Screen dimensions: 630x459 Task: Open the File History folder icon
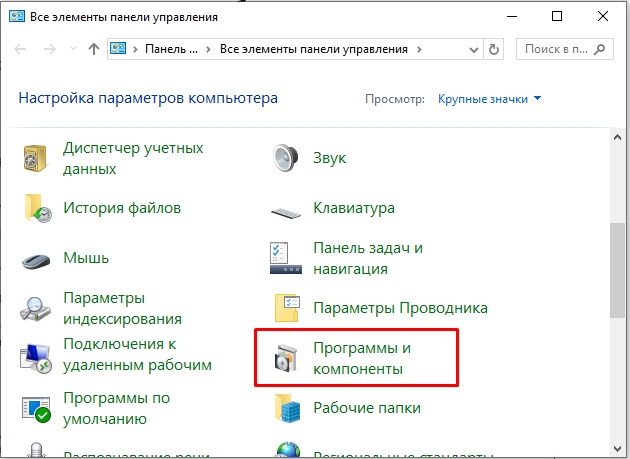point(37,208)
